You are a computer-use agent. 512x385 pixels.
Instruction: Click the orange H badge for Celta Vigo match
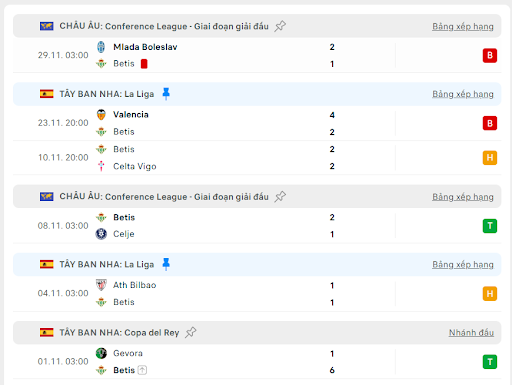490,158
